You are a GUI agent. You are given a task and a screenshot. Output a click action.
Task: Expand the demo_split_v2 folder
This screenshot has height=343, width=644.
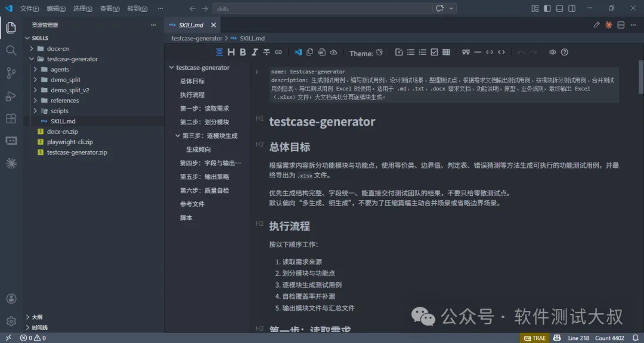point(35,90)
